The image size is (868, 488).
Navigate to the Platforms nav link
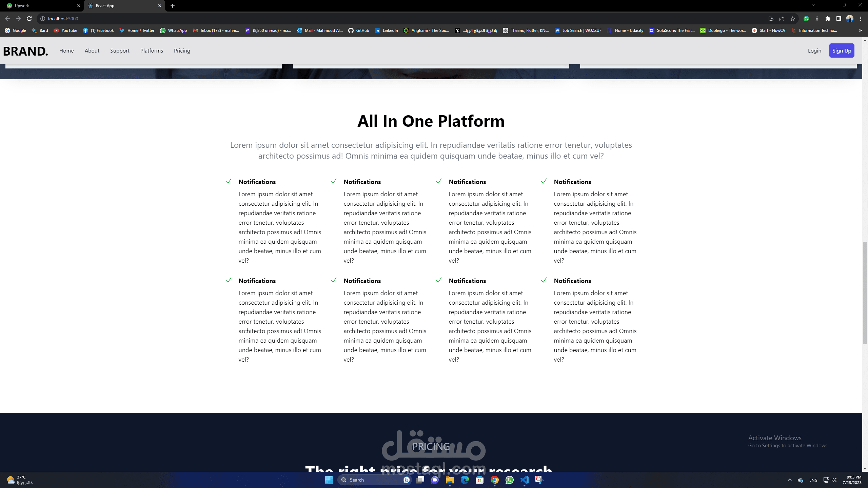[x=152, y=51]
